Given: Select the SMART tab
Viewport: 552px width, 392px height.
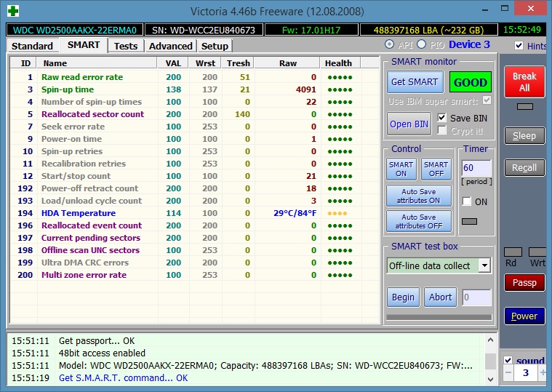Looking at the screenshot, I should 84,45.
